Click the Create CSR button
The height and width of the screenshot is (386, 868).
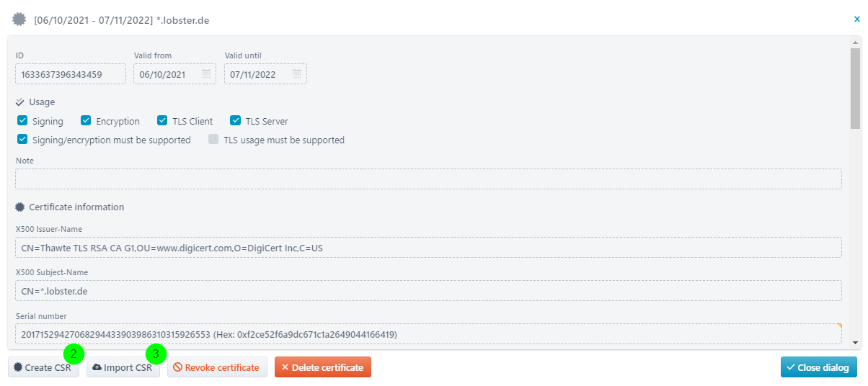pos(43,367)
